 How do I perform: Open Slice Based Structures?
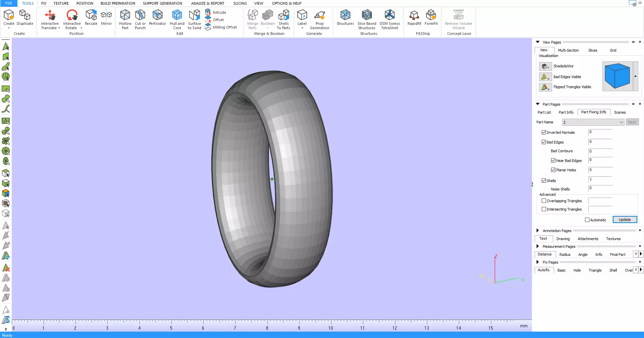point(367,19)
